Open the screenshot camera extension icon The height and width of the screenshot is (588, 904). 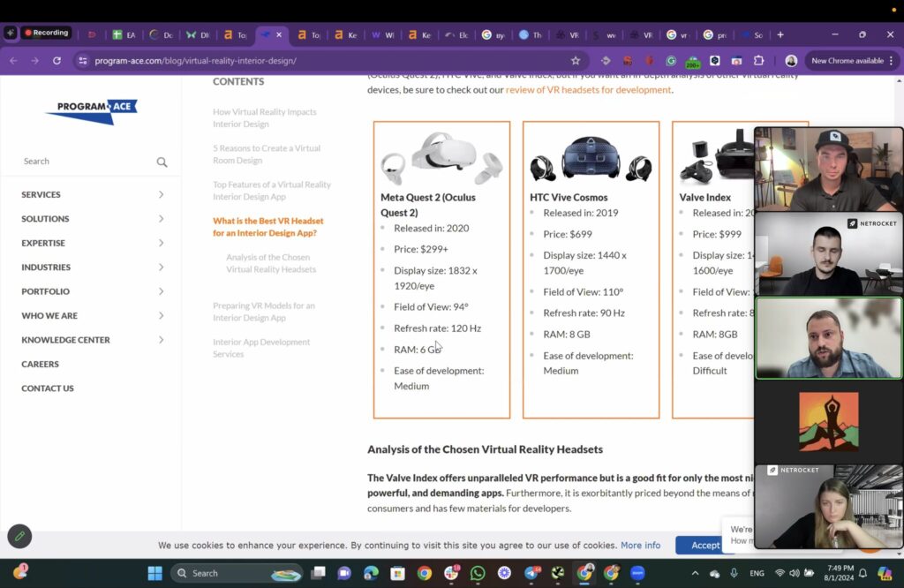coord(736,61)
